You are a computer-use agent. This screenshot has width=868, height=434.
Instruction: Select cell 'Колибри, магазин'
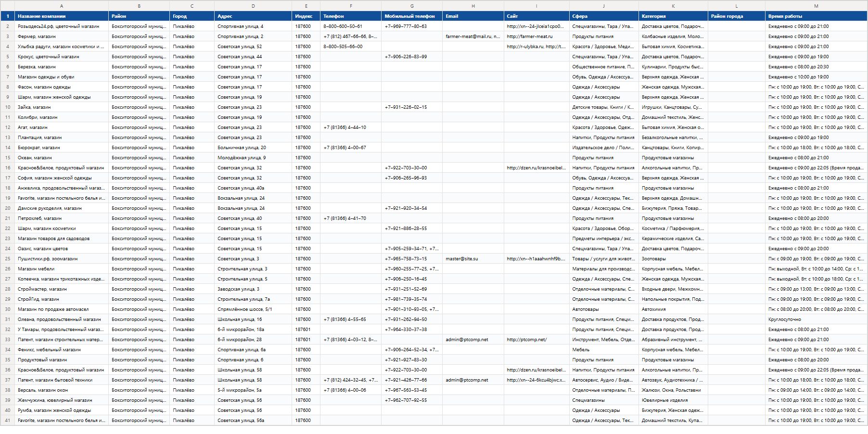(x=62, y=117)
